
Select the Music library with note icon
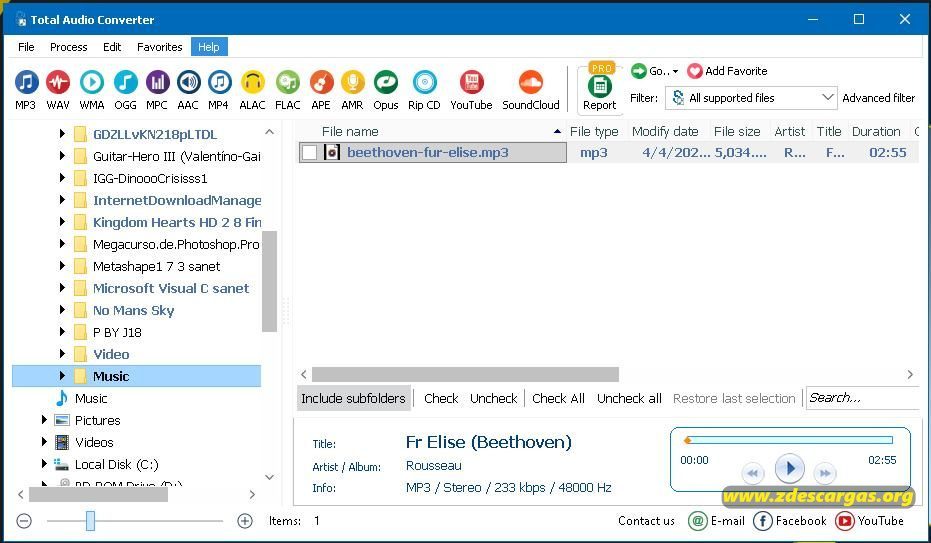(x=82, y=398)
